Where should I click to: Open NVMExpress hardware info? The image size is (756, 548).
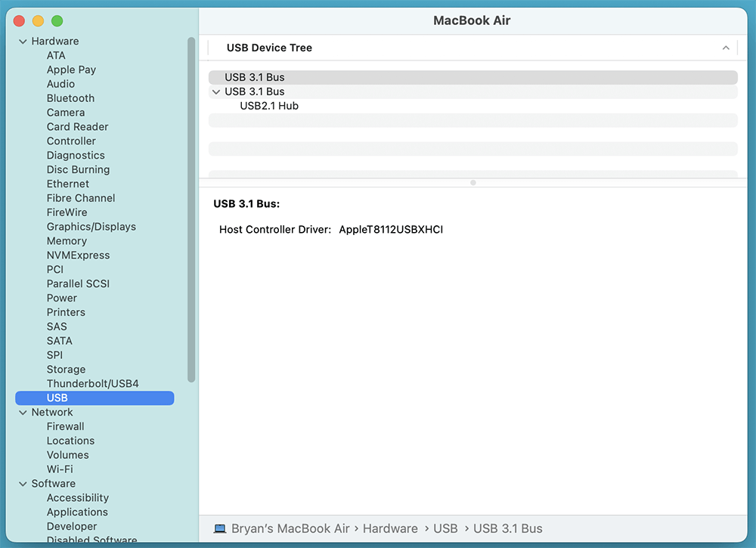point(78,255)
